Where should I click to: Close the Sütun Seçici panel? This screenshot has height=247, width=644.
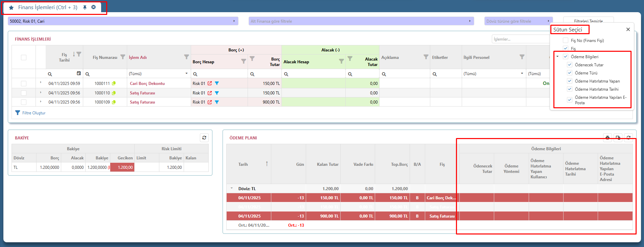628,29
